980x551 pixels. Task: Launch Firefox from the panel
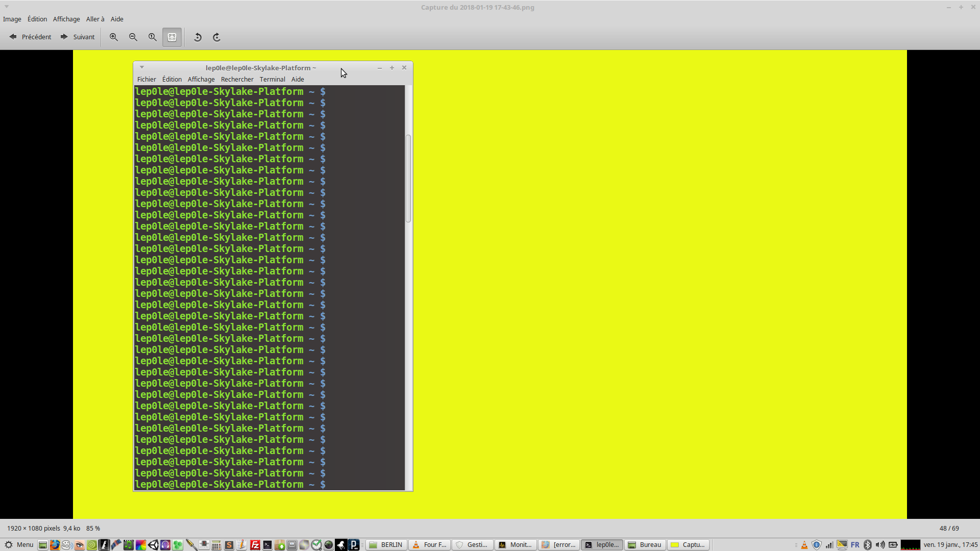tap(55, 545)
